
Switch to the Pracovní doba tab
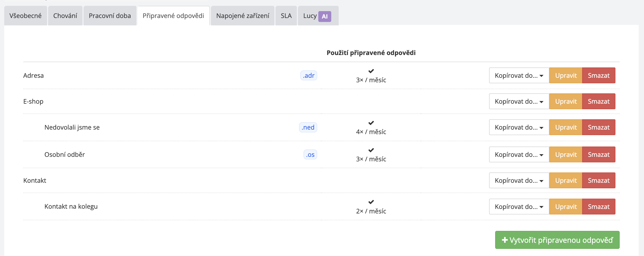pyautogui.click(x=110, y=16)
